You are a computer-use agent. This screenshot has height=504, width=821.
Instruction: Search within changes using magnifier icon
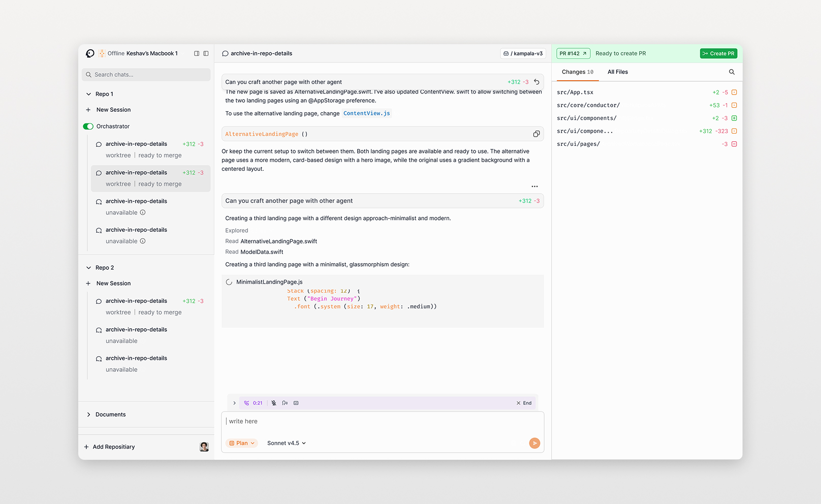[x=732, y=72]
